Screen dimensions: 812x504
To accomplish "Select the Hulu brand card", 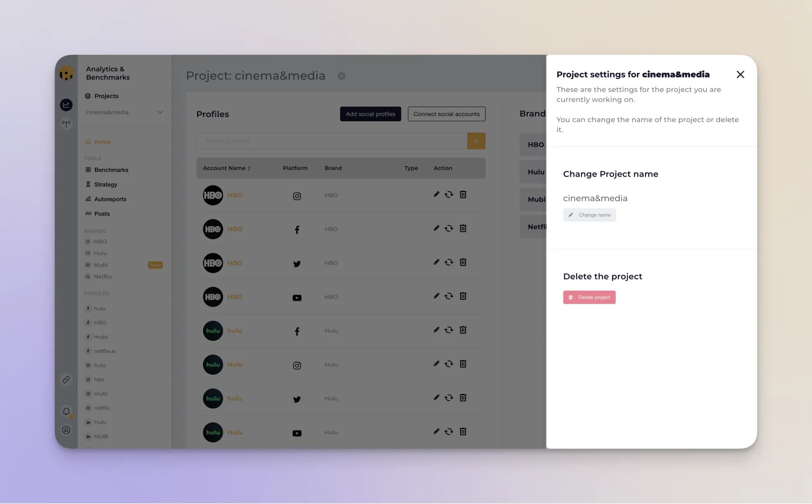I will [x=533, y=172].
